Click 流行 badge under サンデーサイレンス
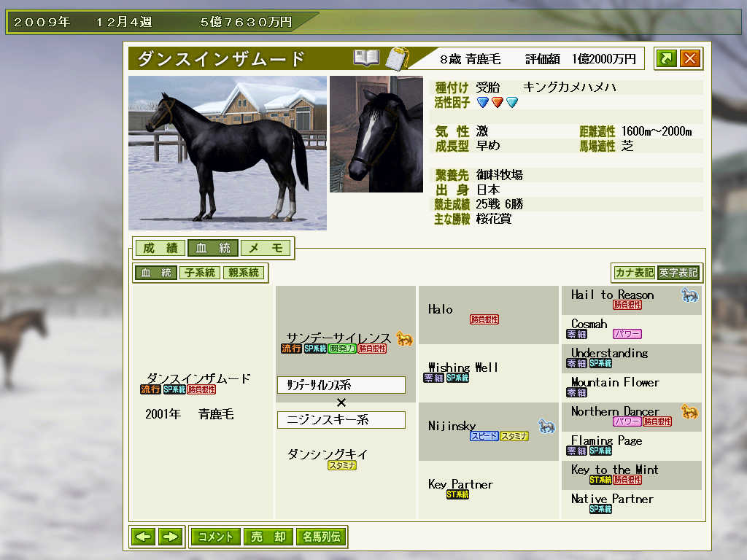Screen dimensions: 747x560 (291, 349)
